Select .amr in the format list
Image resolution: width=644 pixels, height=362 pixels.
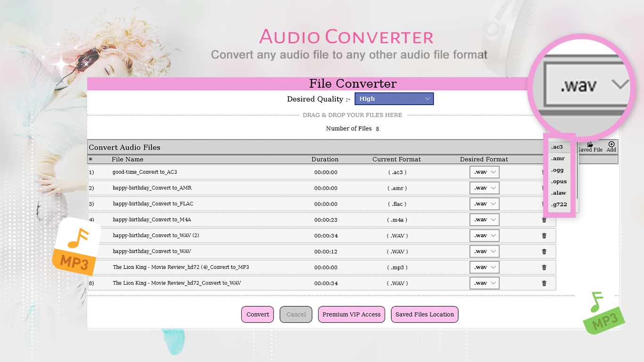pyautogui.click(x=559, y=158)
